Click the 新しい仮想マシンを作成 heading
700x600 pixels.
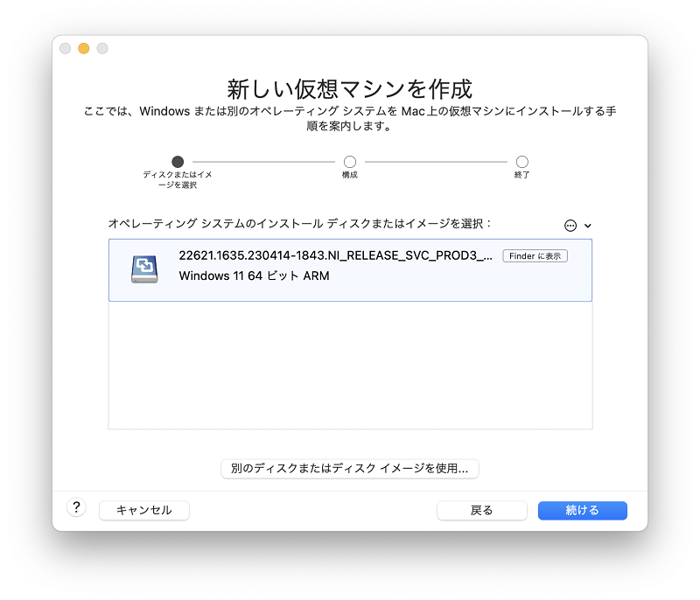(x=349, y=89)
